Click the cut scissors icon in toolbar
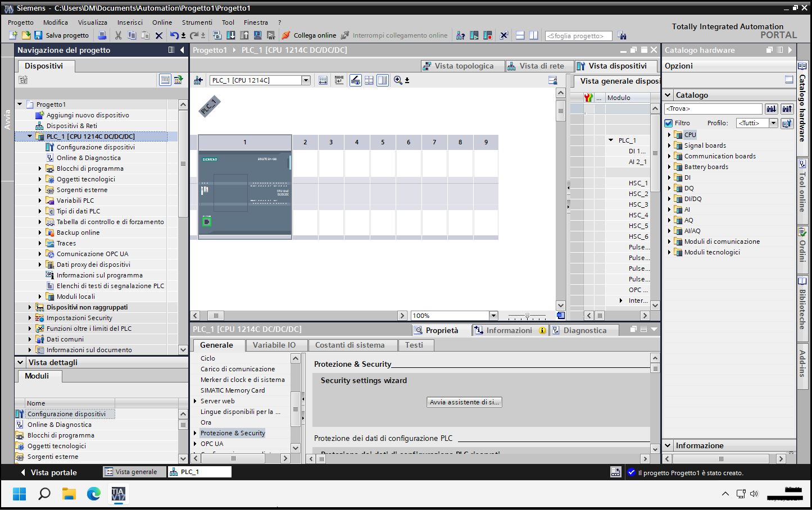 click(118, 35)
